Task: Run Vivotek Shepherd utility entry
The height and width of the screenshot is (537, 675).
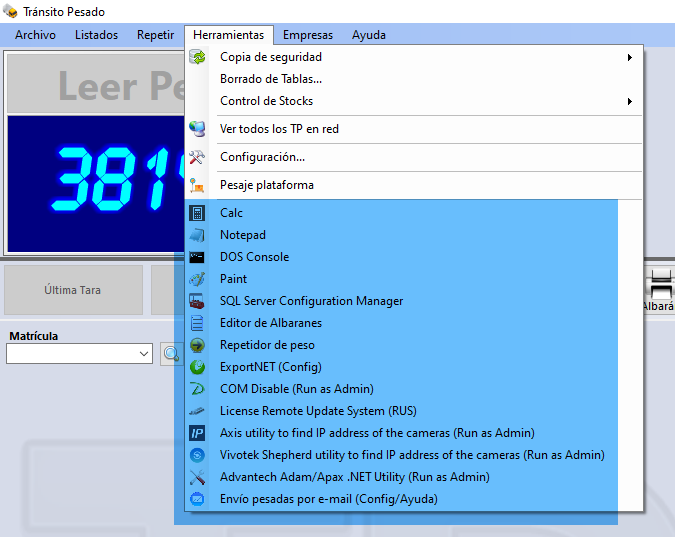Action: [414, 455]
